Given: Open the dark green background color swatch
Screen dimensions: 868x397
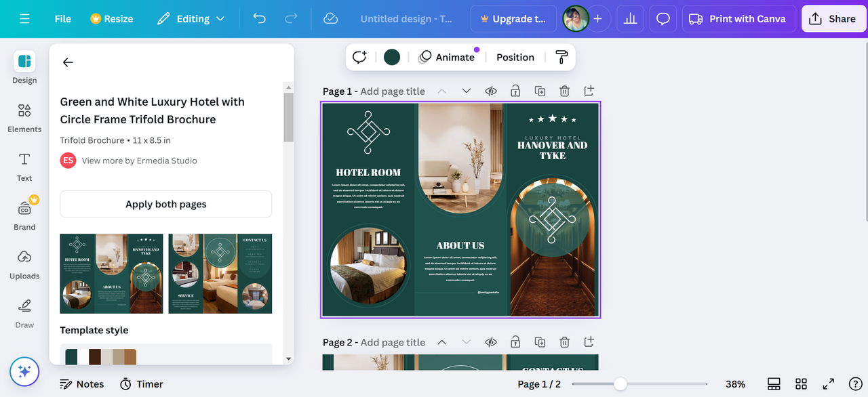Looking at the screenshot, I should click(x=392, y=57).
